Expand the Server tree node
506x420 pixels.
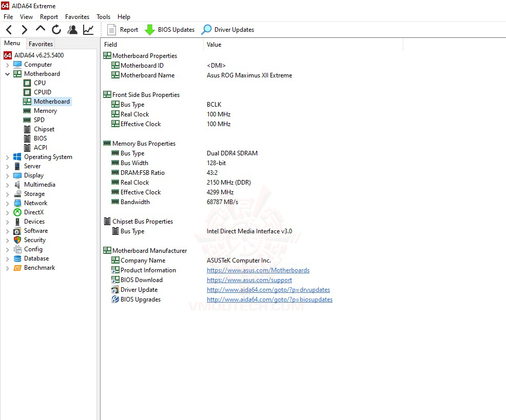[x=7, y=167]
